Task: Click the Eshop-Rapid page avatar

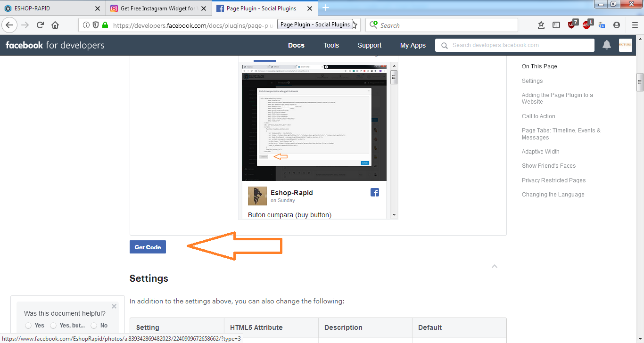Action: point(257,196)
